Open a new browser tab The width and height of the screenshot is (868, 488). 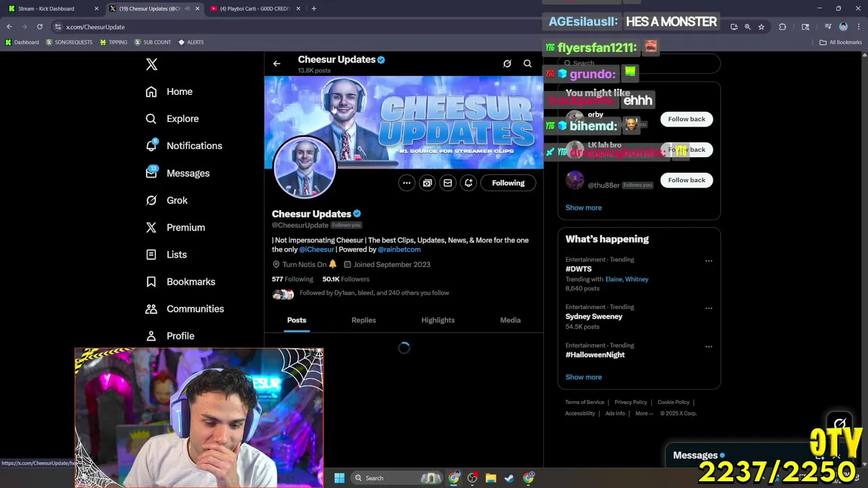point(313,9)
